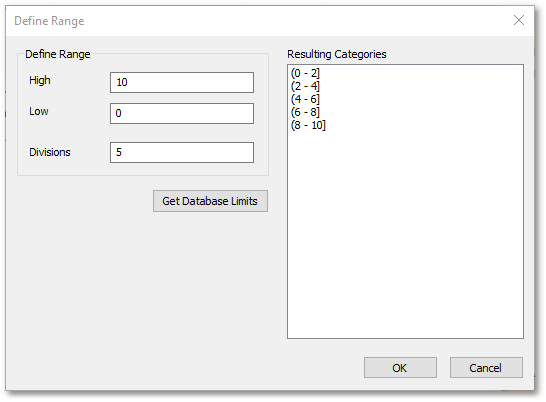This screenshot has height=402, width=546.
Task: Click the Resulting Categories heading
Action: point(337,54)
